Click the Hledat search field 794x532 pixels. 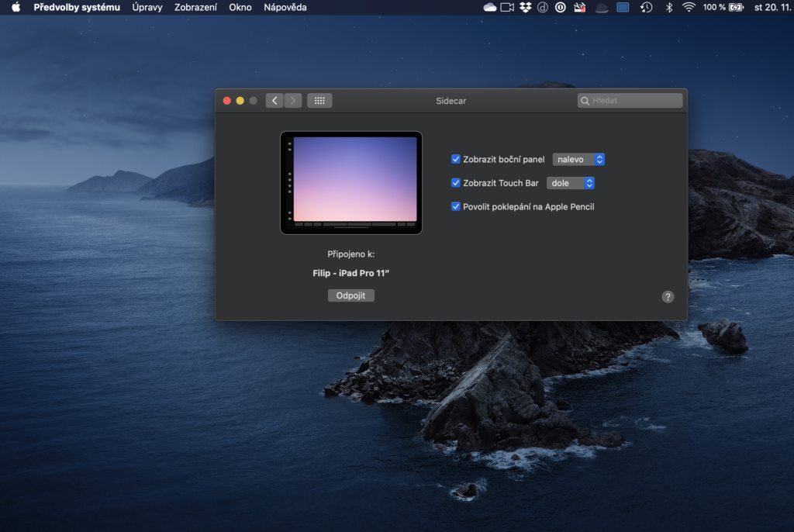630,101
